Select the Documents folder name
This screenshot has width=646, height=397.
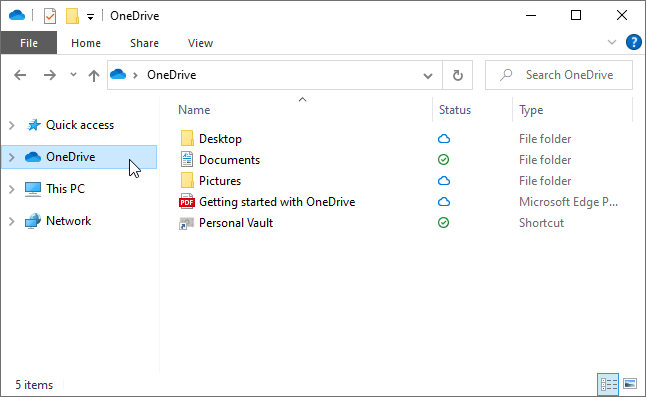pos(229,160)
